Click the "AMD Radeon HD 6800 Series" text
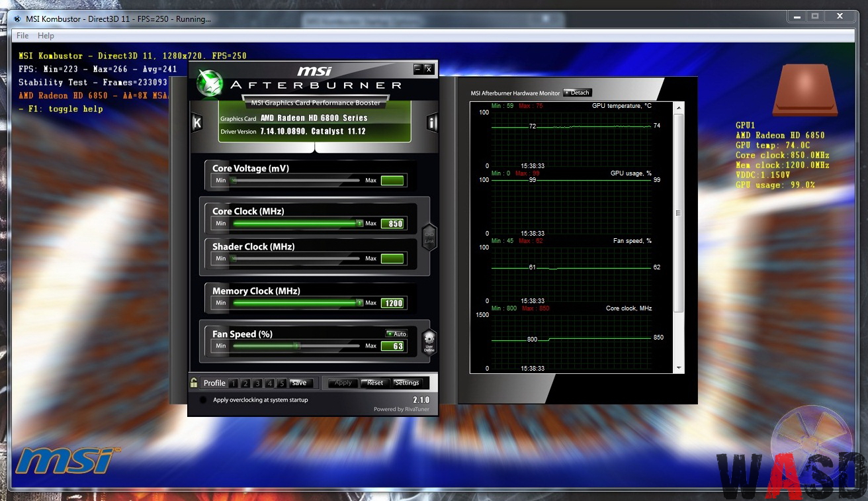 (x=314, y=118)
